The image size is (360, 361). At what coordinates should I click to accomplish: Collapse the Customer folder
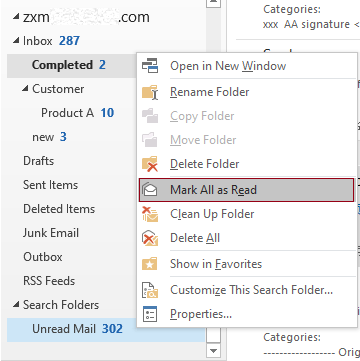[x=25, y=89]
